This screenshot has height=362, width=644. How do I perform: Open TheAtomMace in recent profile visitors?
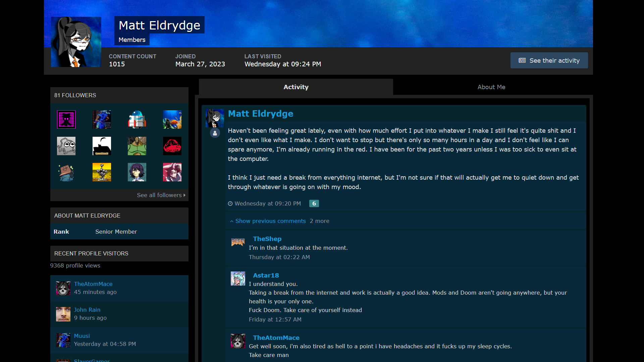coord(93,284)
